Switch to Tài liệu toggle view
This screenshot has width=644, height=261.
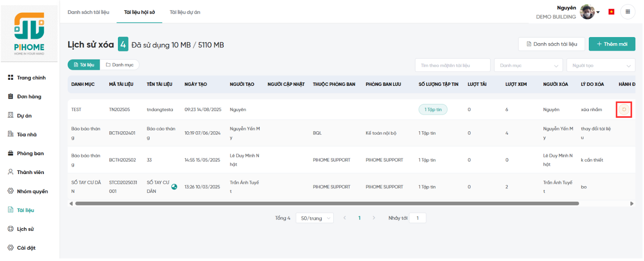[84, 65]
